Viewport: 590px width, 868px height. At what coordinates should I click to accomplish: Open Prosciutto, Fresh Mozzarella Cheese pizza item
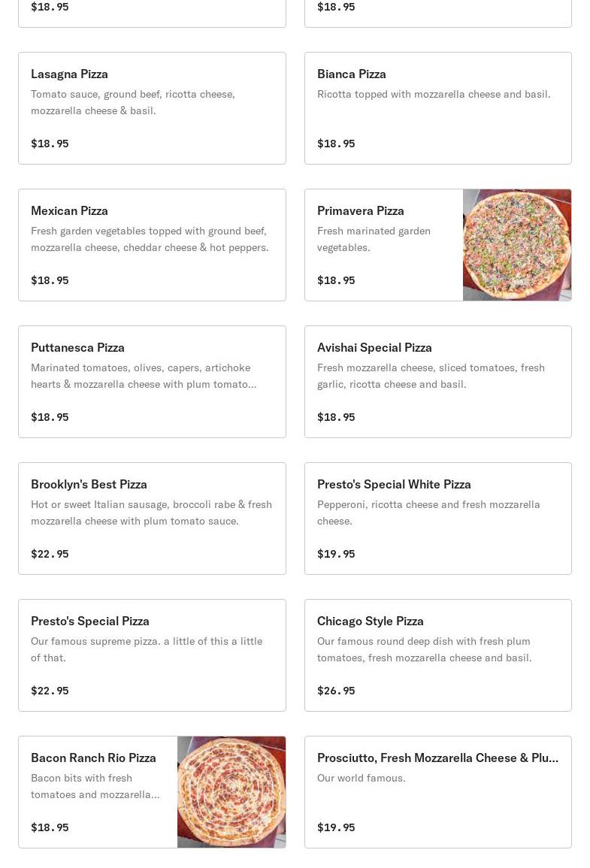click(437, 791)
